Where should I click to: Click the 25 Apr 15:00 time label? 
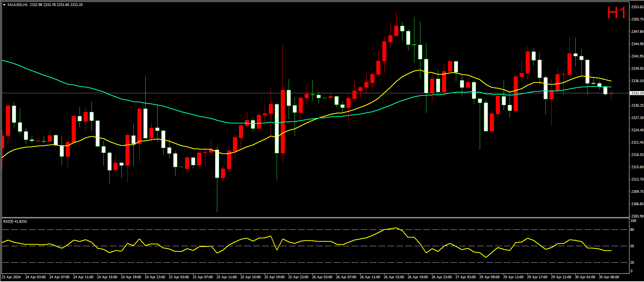click(251, 277)
